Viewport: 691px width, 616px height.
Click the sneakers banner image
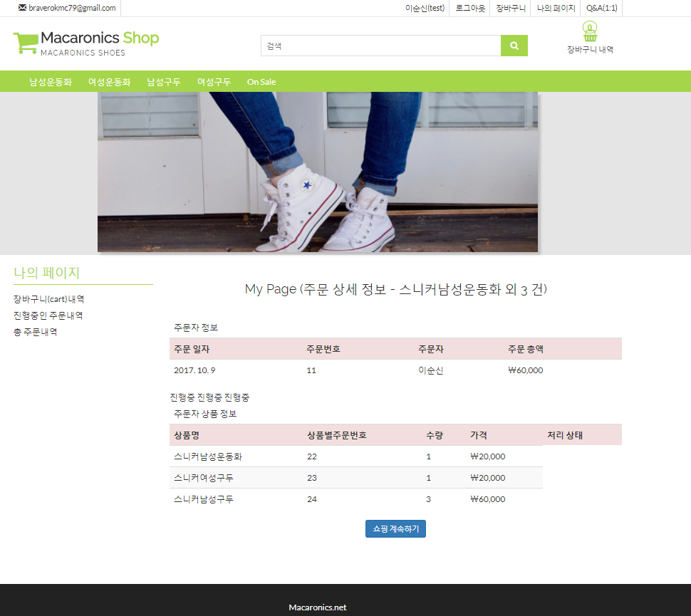[317, 172]
